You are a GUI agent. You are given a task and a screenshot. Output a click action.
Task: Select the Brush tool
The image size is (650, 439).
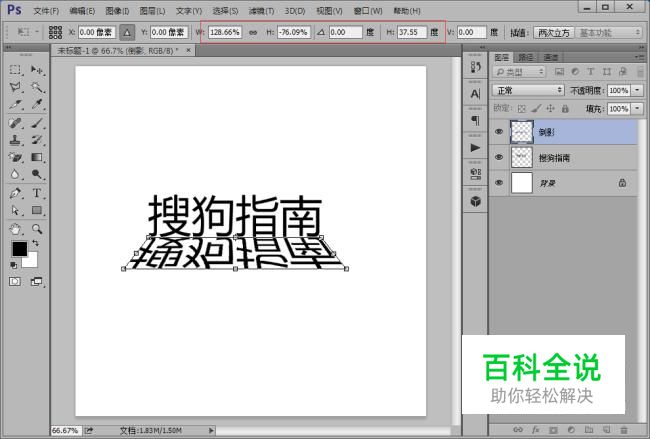(x=37, y=123)
